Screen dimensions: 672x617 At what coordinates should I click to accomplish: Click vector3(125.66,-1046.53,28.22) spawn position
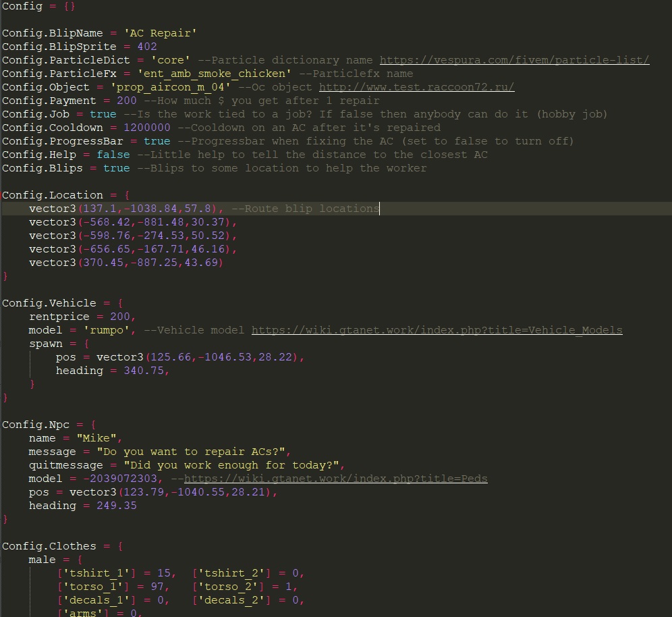(x=197, y=357)
